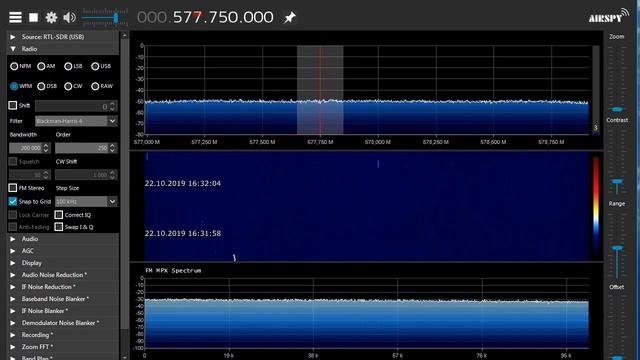Toggle the Squelch checkbox
Image resolution: width=640 pixels, height=360 pixels.
(13, 162)
